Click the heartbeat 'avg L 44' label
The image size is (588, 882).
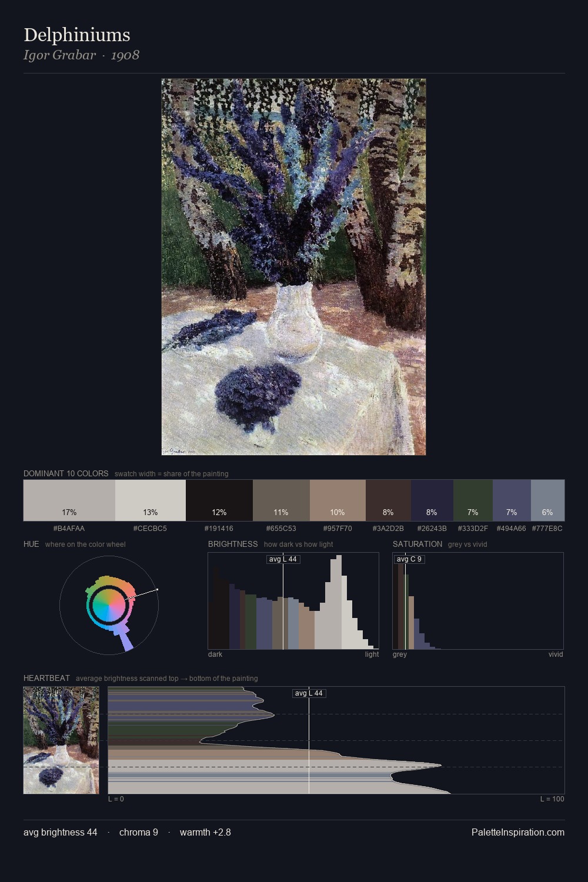tap(309, 693)
